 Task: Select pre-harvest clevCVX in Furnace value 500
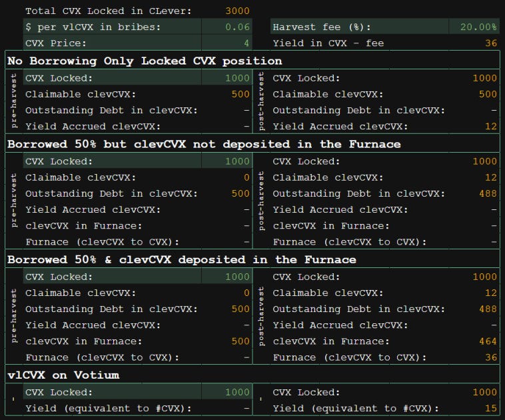[x=241, y=341]
